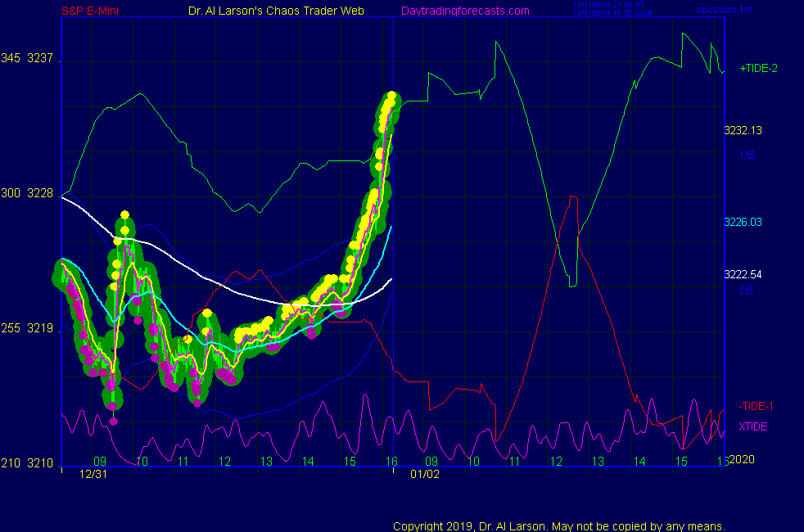
Task: Click the '2020' year label
Action: click(x=742, y=459)
